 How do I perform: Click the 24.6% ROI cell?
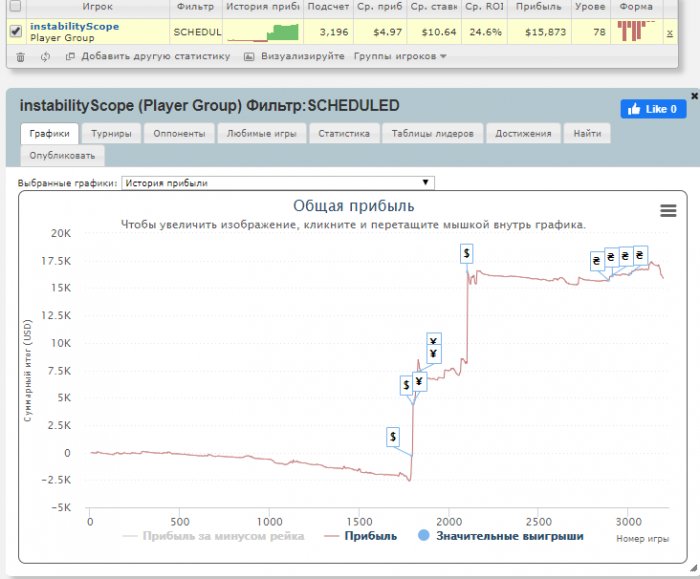tap(485, 32)
